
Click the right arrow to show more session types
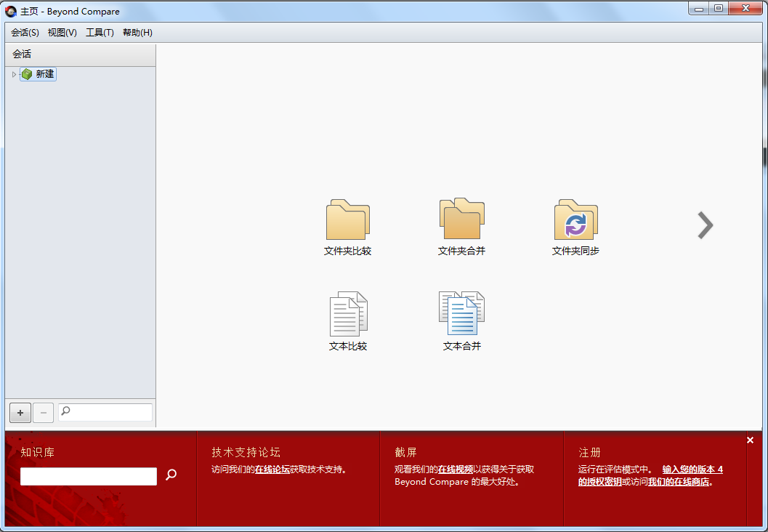point(704,225)
